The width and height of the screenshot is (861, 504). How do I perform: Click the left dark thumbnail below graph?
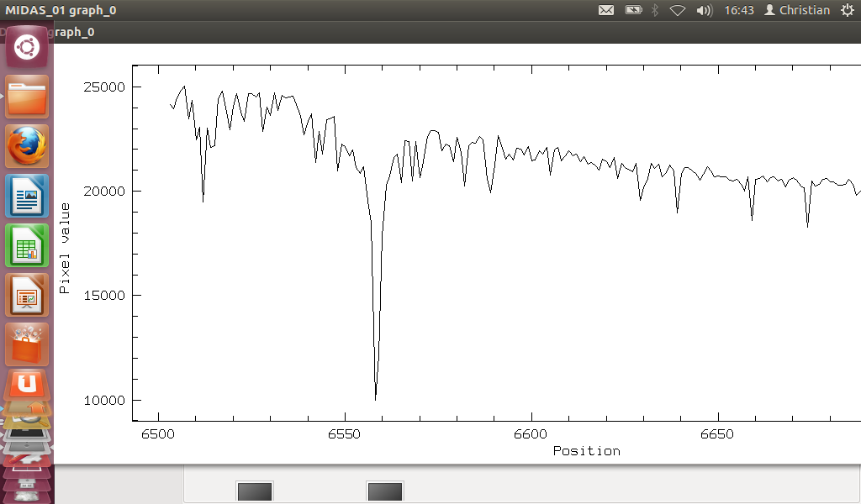(255, 492)
